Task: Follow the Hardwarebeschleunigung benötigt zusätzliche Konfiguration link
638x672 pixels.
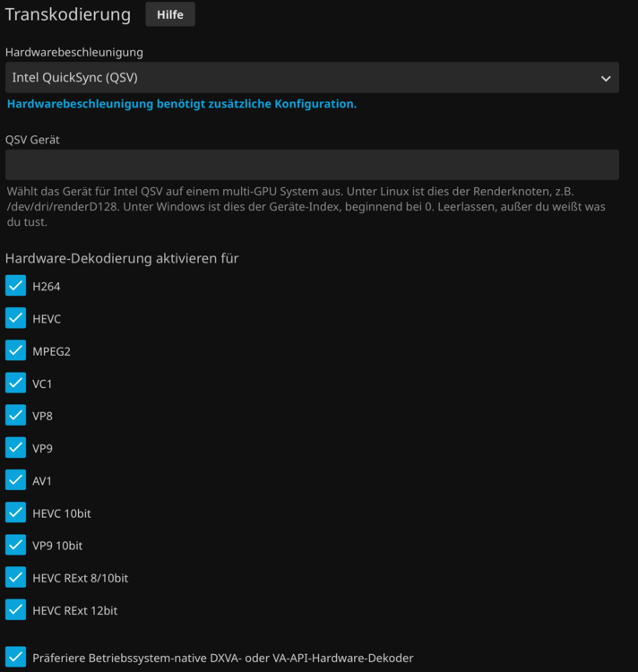Action: point(182,104)
